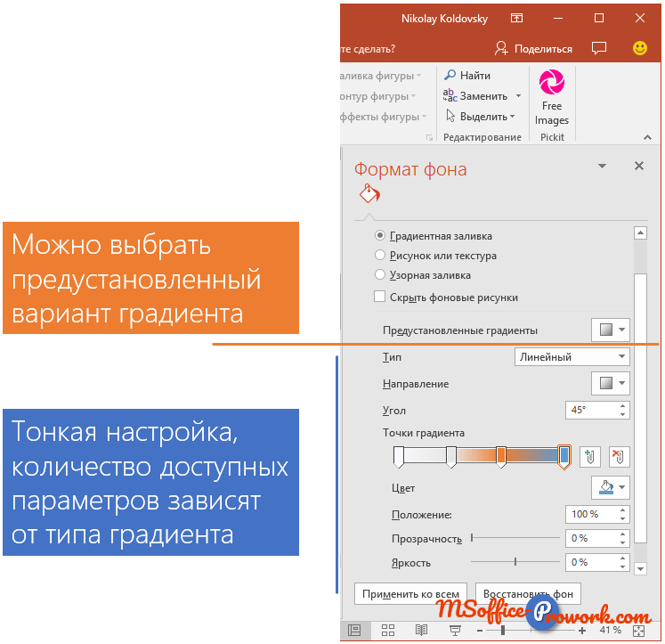Screen dimensions: 665x644
Task: Open the Free Images Pickit add-in
Action: [x=551, y=98]
